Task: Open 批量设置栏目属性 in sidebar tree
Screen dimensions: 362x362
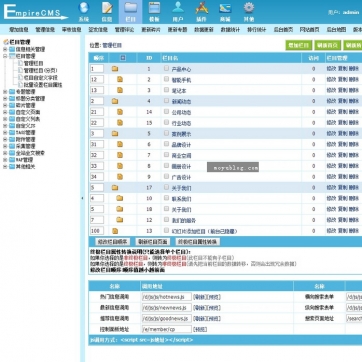Action: 43,85
